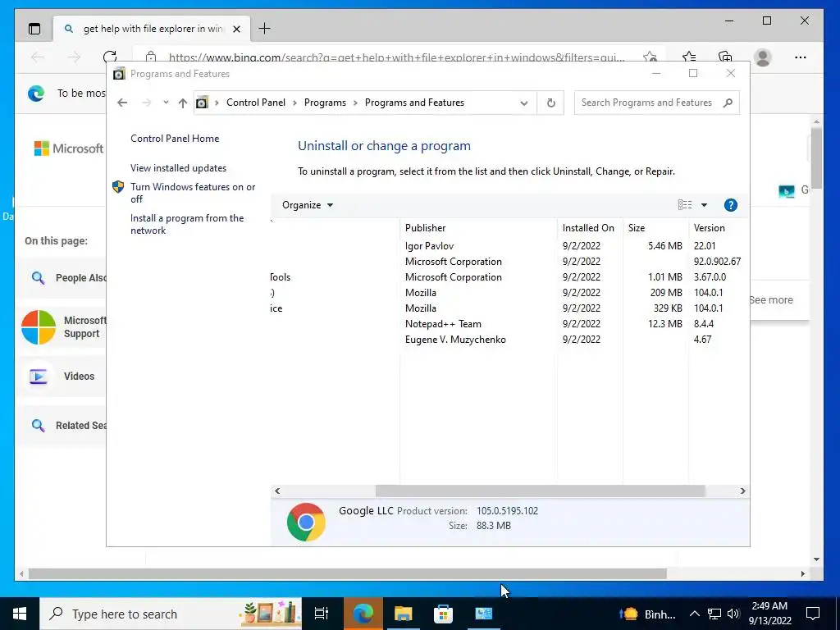Sort by Size column header
Screen dimensions: 840x630
click(655, 228)
